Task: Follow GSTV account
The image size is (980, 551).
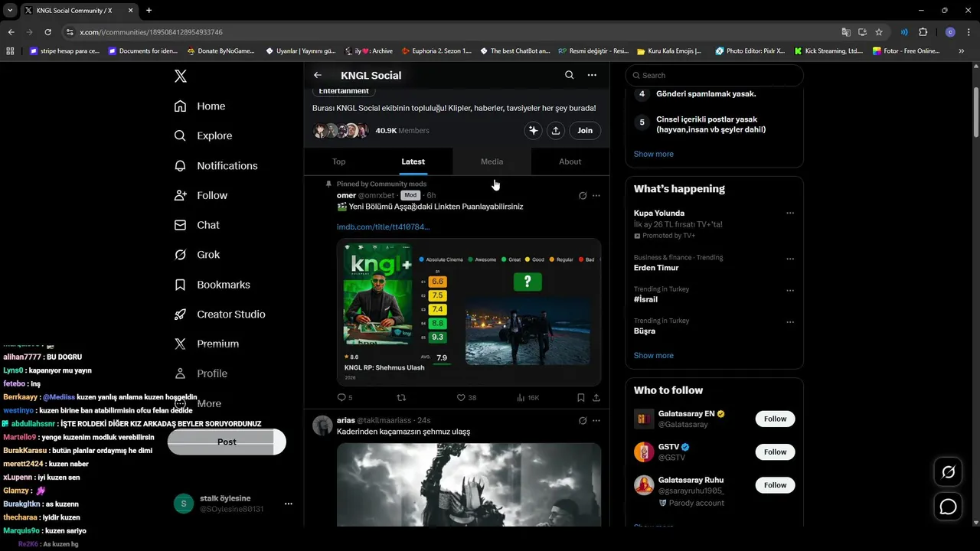Action: pyautogui.click(x=775, y=452)
